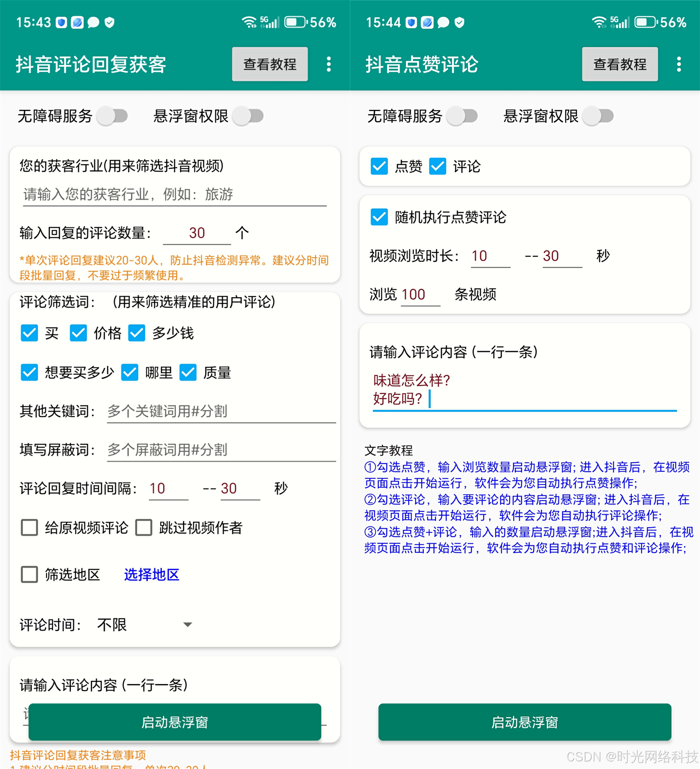Uncheck the 想要买多少 keyword checkbox
700x769 pixels.
point(29,372)
